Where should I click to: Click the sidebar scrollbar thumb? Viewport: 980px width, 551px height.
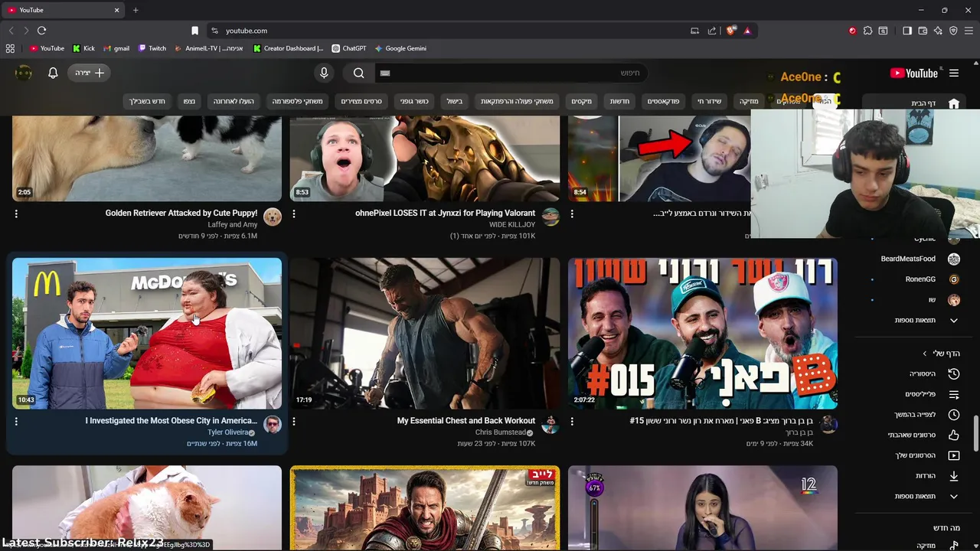975,434
